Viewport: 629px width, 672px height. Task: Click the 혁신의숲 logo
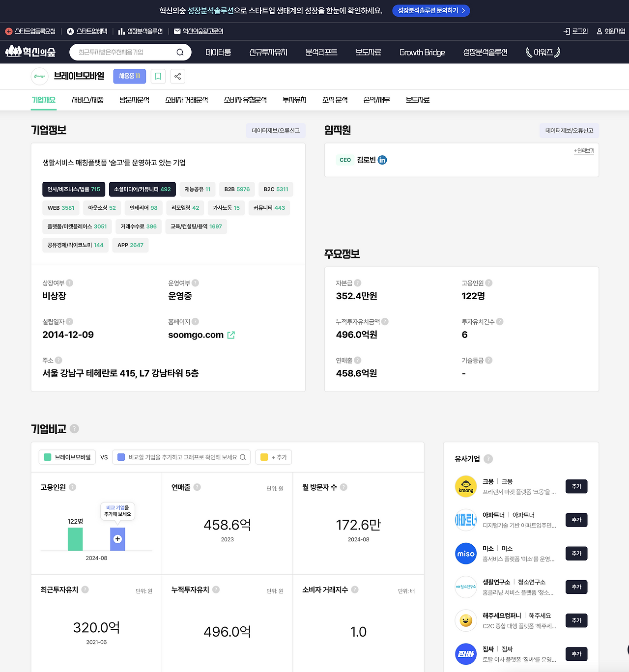click(30, 52)
